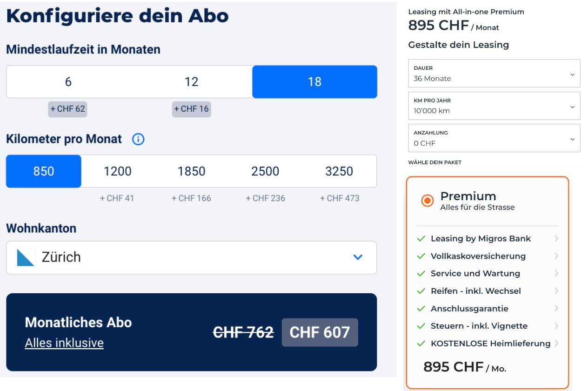Click the checkmark next to Vollkaskoversicherung

tap(421, 256)
